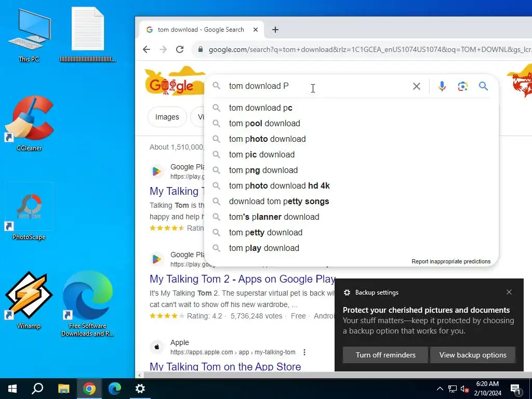532x399 pixels.
Task: Click Turn off reminders button
Action: coord(385,355)
